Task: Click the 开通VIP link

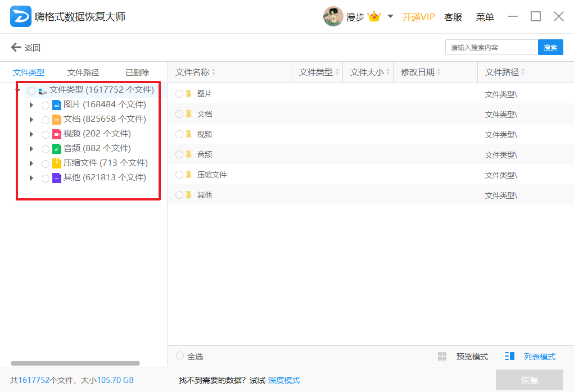Action: click(x=418, y=17)
